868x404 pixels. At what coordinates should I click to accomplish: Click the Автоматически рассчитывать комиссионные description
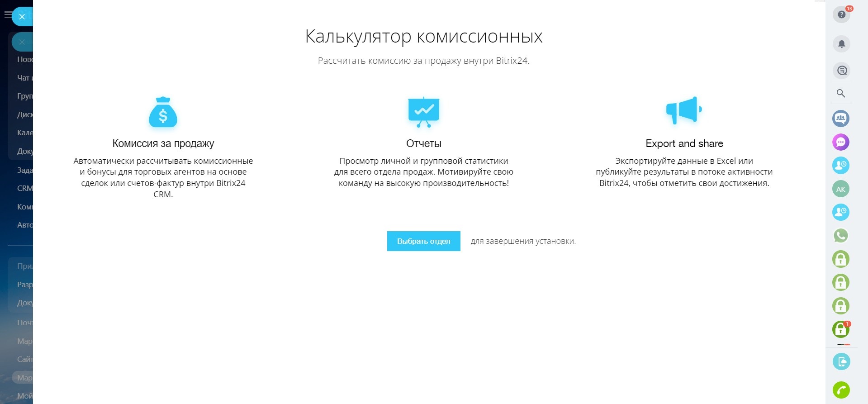click(x=163, y=177)
